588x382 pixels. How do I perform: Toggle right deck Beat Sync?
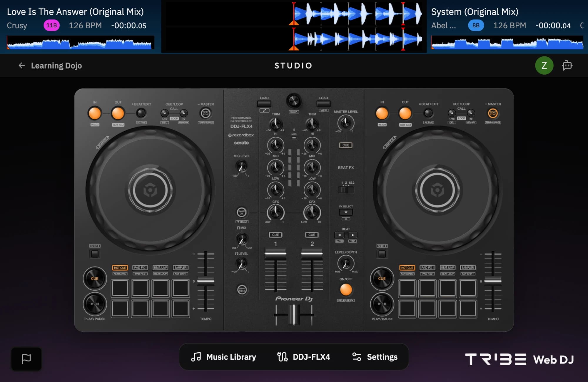point(493,113)
